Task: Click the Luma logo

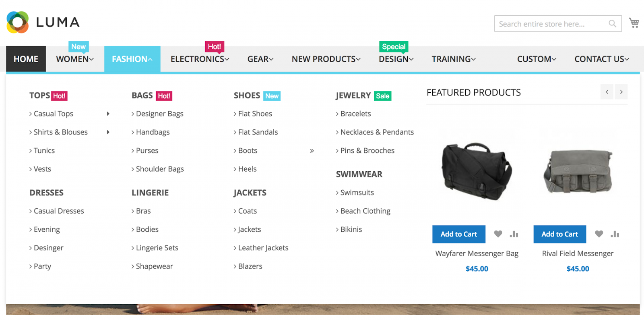Action: point(43,22)
